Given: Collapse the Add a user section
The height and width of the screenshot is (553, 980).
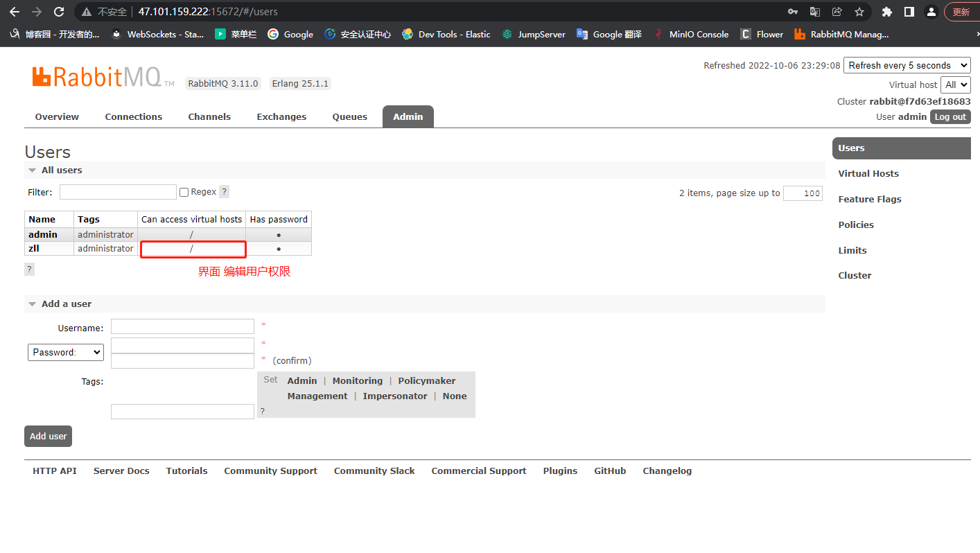Looking at the screenshot, I should (x=60, y=304).
